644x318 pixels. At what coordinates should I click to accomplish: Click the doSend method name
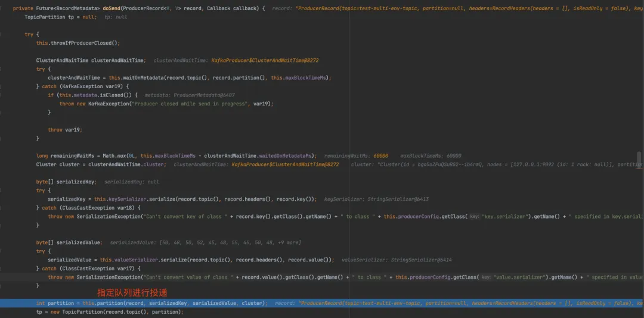pos(117,8)
